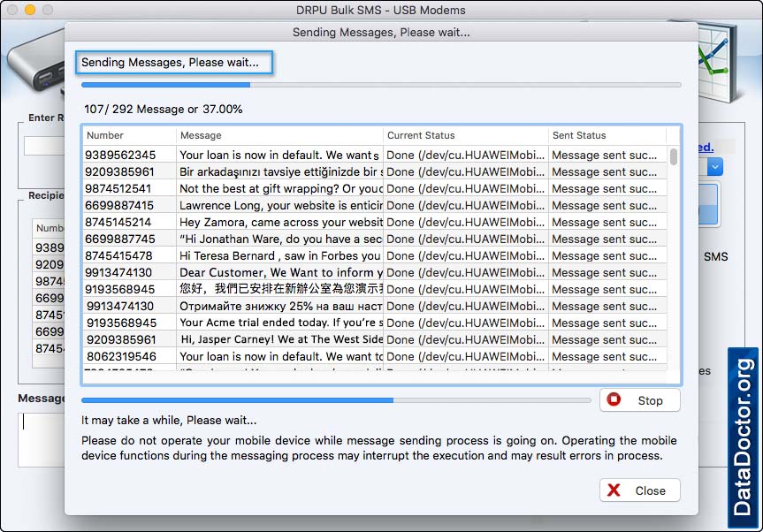Select the row with number 8745145214
This screenshot has width=763, height=532.
point(375,222)
